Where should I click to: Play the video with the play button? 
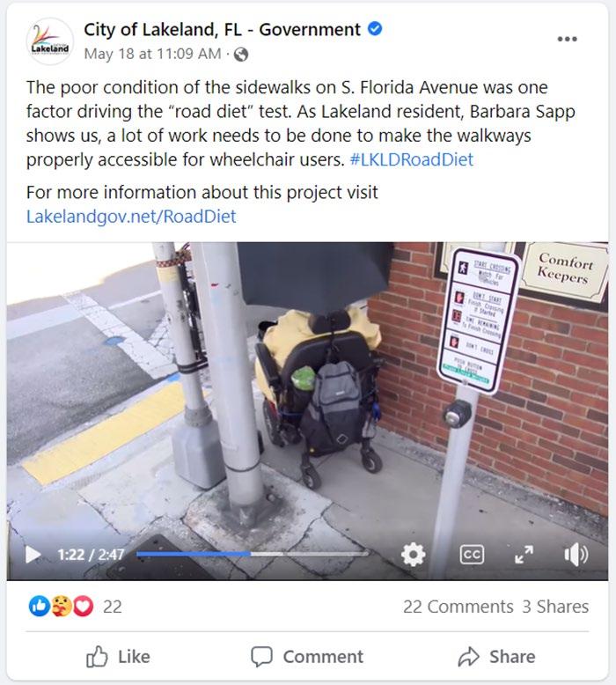(x=33, y=555)
